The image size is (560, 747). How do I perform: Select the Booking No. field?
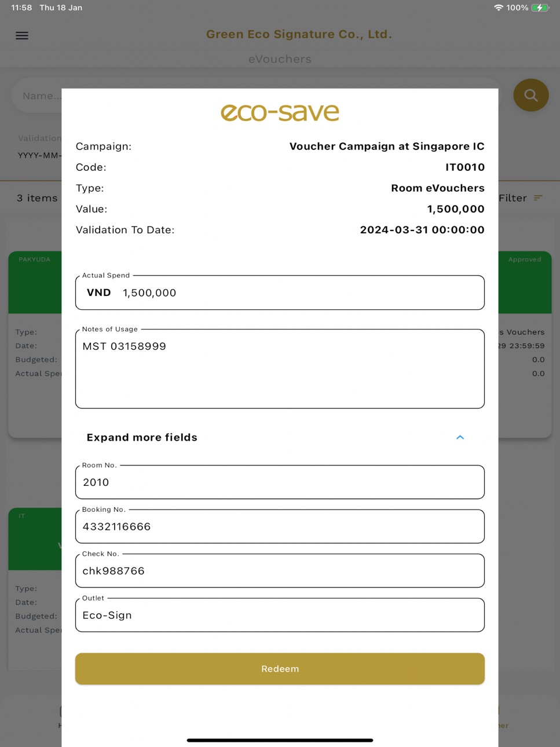point(280,526)
